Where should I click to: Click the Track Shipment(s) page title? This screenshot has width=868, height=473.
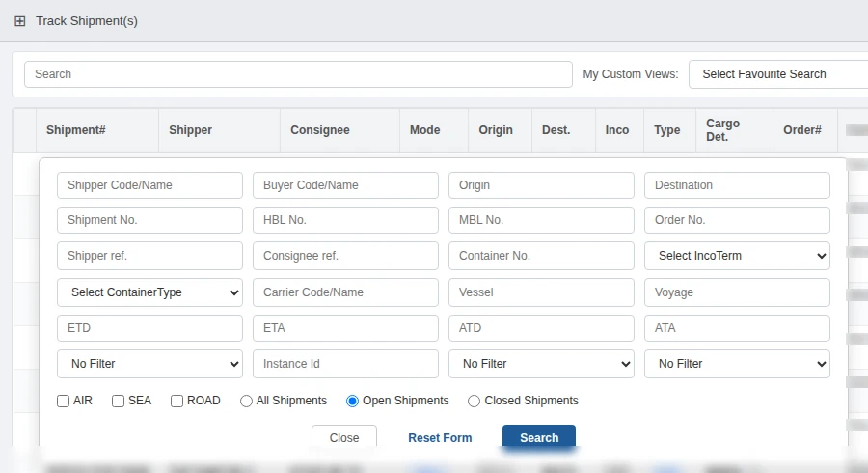[x=87, y=21]
